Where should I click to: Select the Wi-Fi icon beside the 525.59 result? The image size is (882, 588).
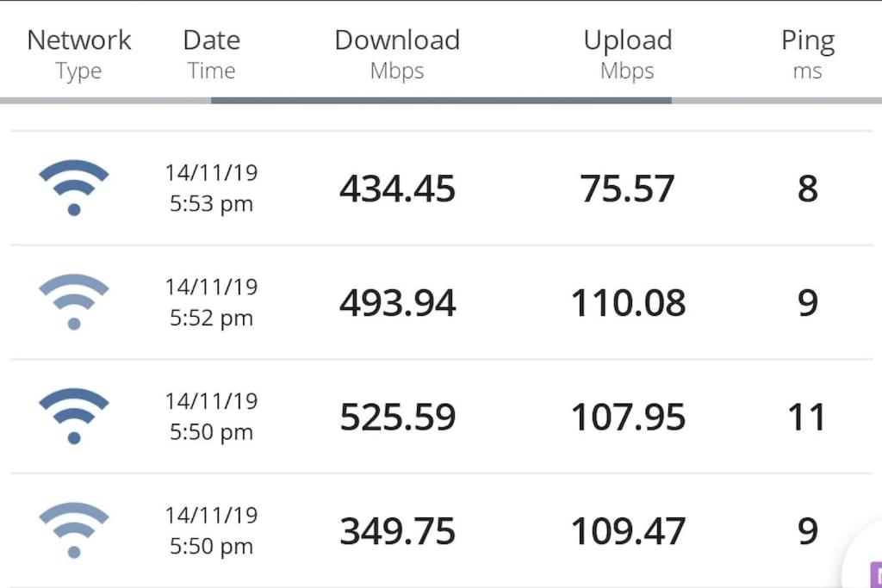pos(74,417)
